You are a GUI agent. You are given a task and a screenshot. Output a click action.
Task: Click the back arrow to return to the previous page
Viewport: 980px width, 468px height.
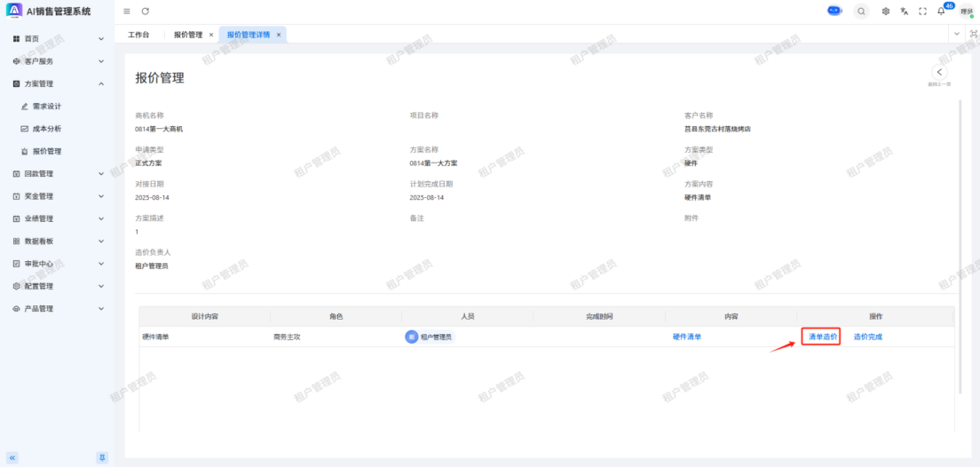(x=939, y=73)
